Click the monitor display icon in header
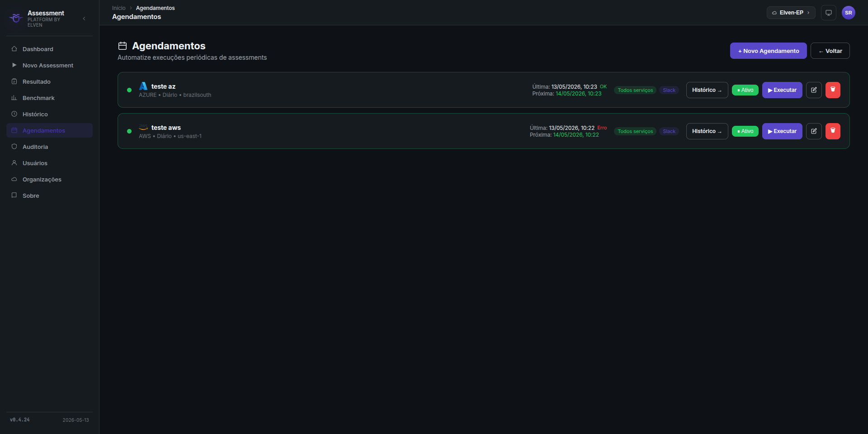Image resolution: width=868 pixels, height=434 pixels. click(829, 13)
